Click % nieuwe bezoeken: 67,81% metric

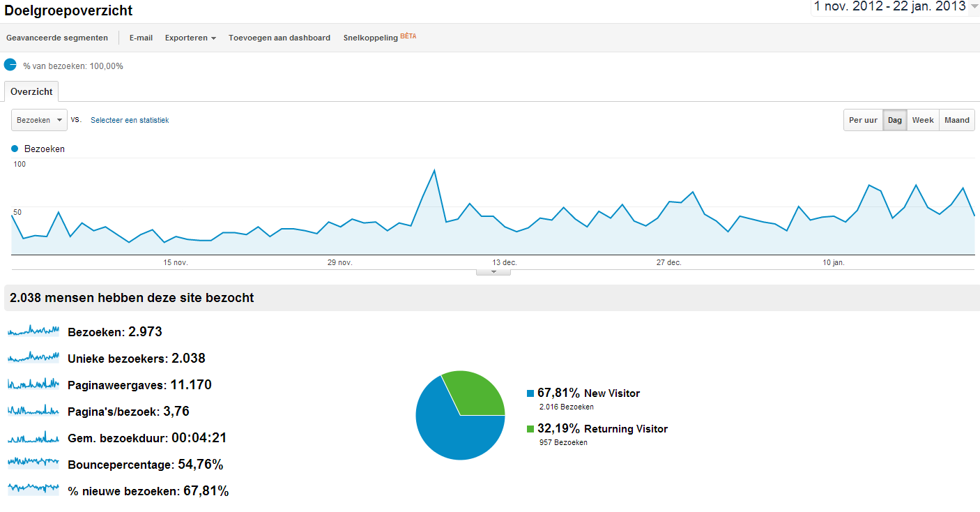[148, 491]
